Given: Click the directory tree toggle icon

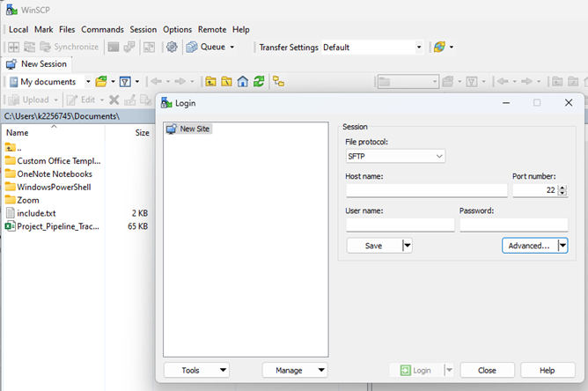Looking at the screenshot, I should [279, 81].
